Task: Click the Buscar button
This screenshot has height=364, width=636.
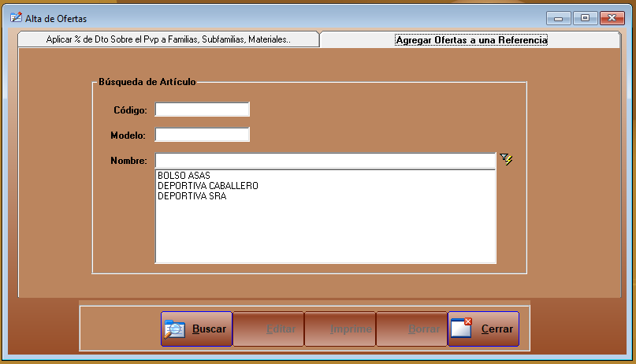Action: pyautogui.click(x=196, y=329)
